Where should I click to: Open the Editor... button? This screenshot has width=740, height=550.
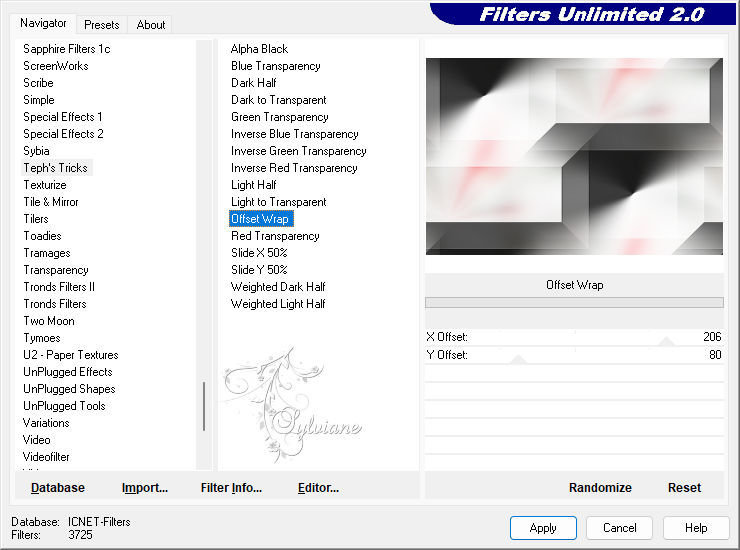[x=318, y=488]
